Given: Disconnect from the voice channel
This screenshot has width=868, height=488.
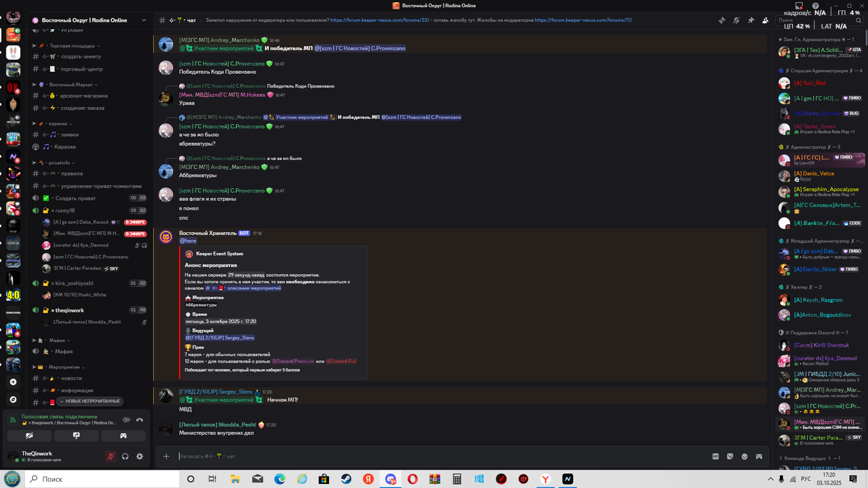Looking at the screenshot, I should tap(140, 420).
